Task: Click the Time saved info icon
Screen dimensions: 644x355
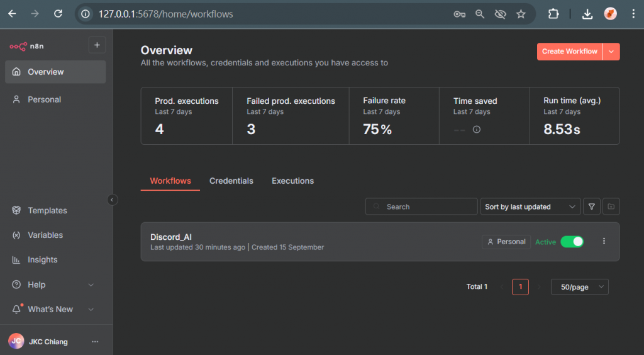Action: click(477, 130)
